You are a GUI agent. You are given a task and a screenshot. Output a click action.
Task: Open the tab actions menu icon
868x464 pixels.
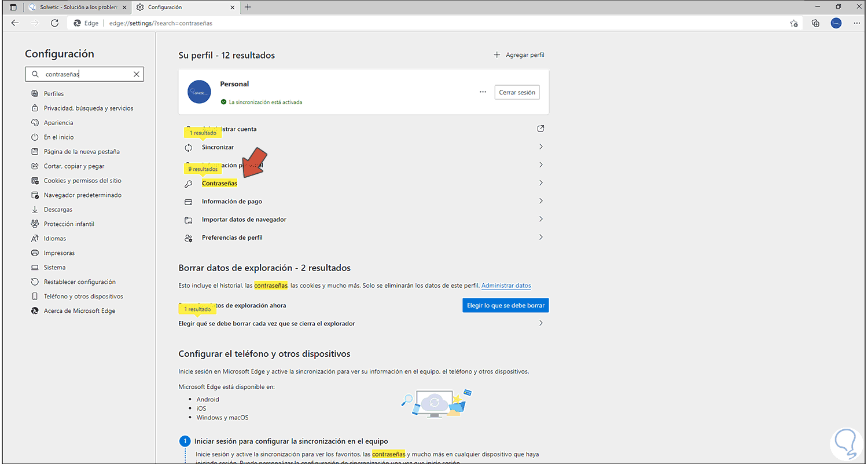tap(13, 7)
